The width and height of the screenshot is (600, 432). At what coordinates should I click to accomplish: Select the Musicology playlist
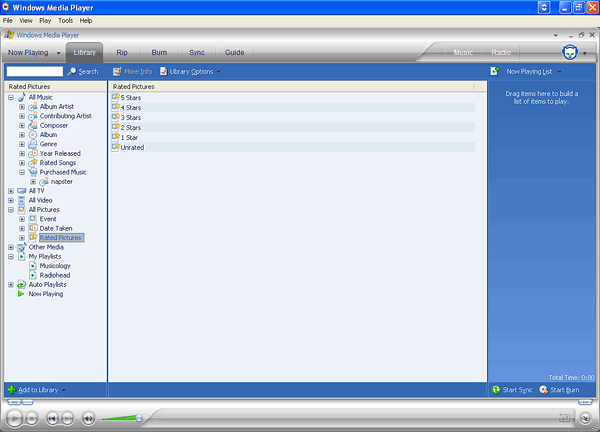tap(56, 266)
